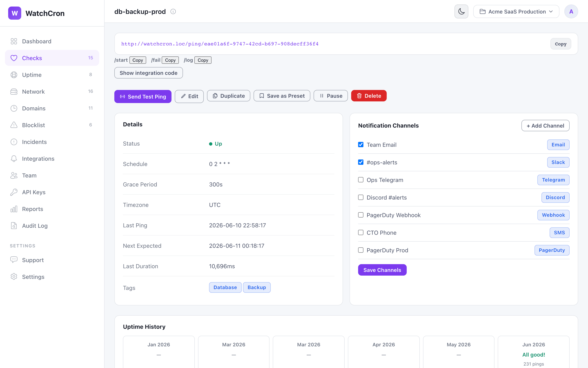Click the Slack type badge
This screenshot has height=368, width=588.
(558, 162)
